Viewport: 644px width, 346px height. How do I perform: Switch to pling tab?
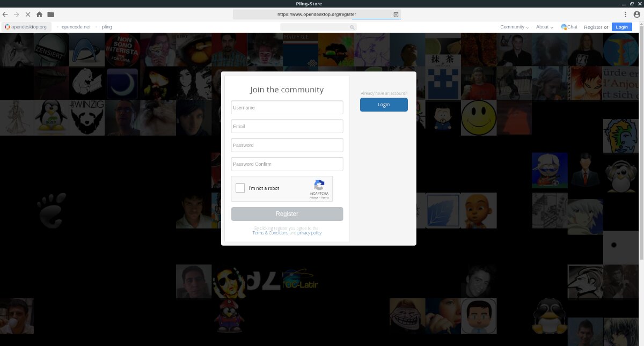point(107,27)
